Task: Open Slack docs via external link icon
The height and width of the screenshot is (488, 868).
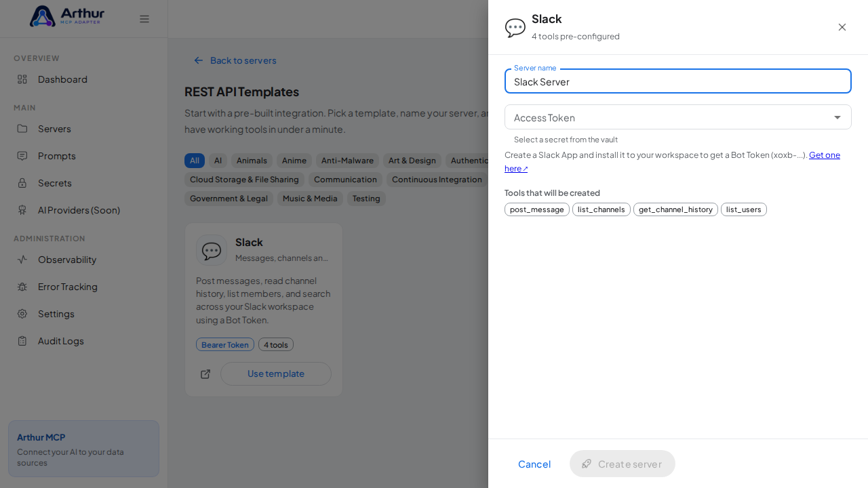Action: coord(205,374)
